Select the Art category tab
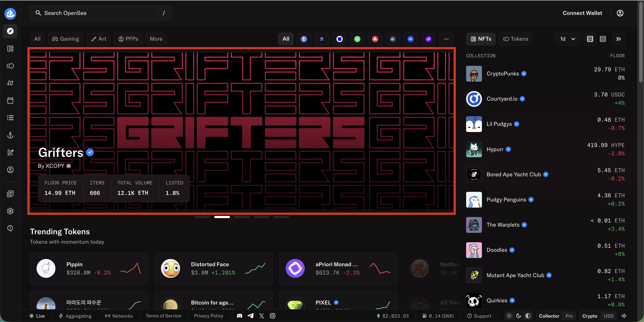 coord(98,39)
